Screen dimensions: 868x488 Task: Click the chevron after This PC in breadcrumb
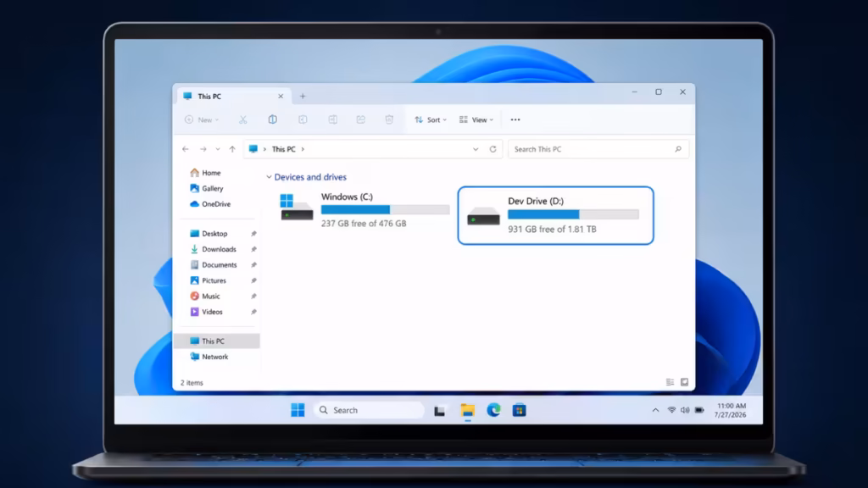pos(303,149)
